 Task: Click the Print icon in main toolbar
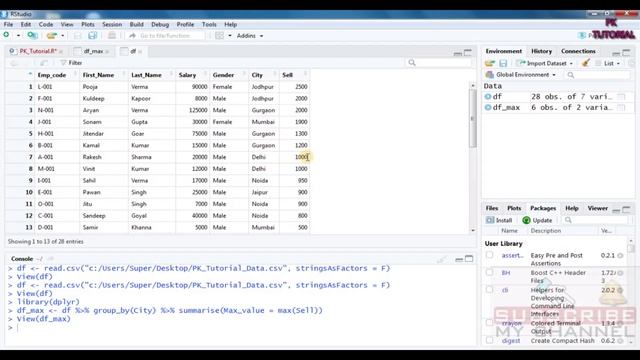coord(111,36)
